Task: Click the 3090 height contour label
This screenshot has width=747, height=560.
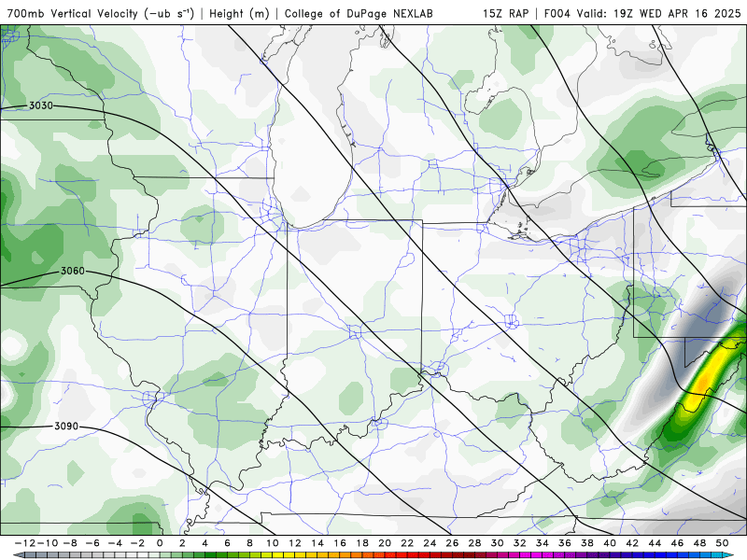Action: 66,426
